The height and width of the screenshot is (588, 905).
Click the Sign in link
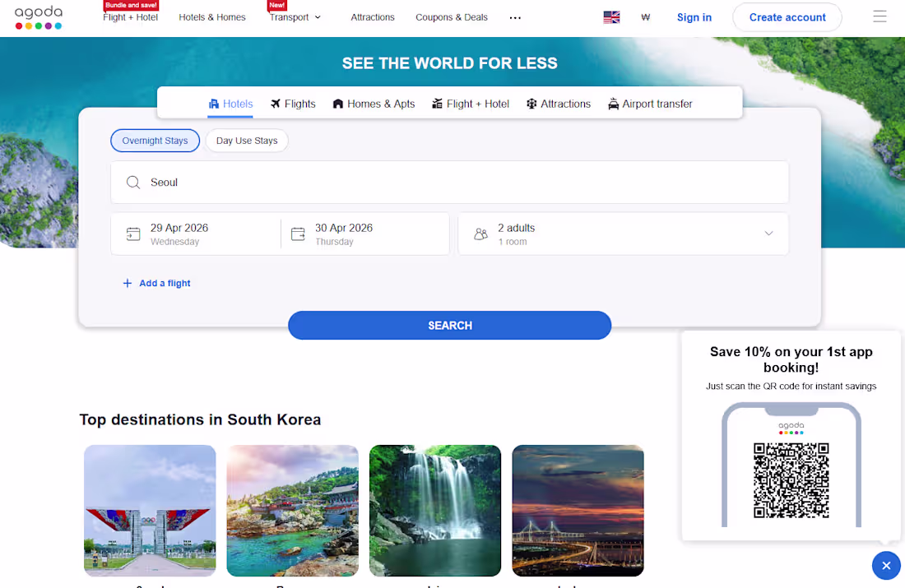click(694, 17)
